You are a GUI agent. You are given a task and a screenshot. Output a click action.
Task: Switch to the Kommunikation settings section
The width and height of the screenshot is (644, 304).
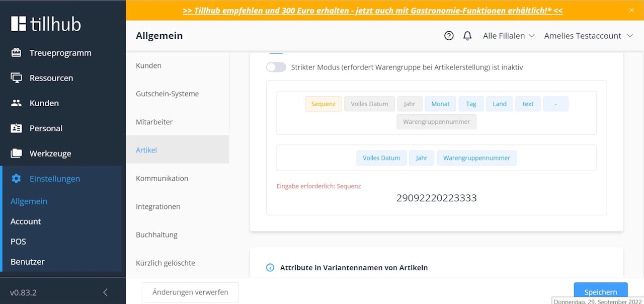click(x=162, y=178)
